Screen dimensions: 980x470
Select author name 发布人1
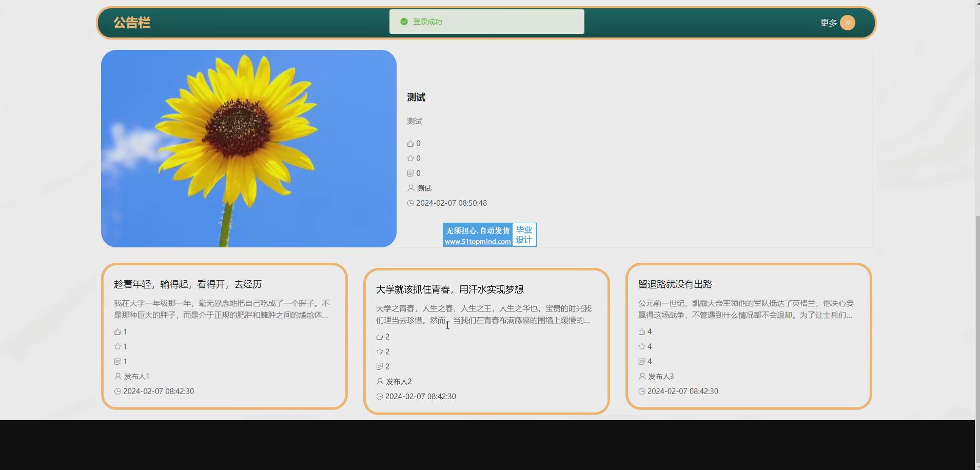[x=136, y=377]
